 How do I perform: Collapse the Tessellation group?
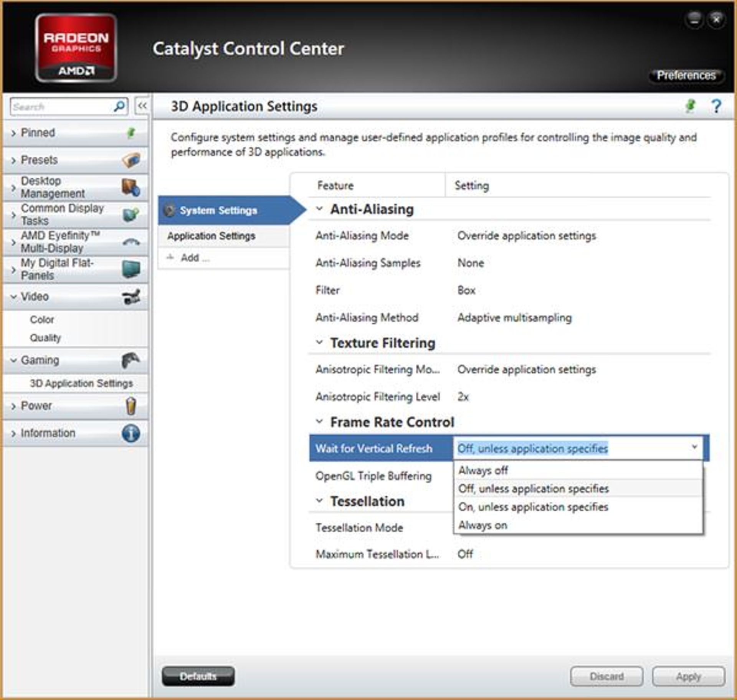point(319,501)
